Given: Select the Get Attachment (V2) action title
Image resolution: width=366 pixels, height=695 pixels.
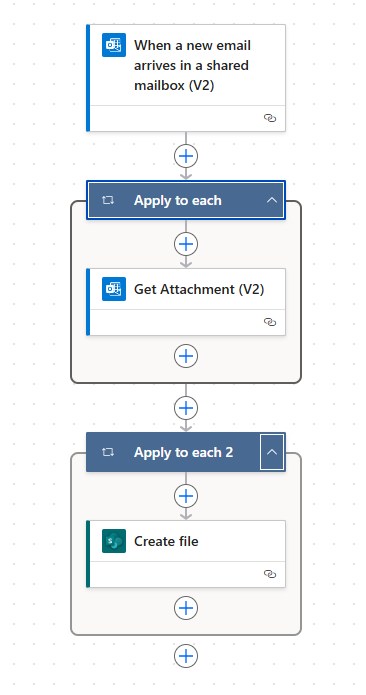Looking at the screenshot, I should (x=199, y=289).
